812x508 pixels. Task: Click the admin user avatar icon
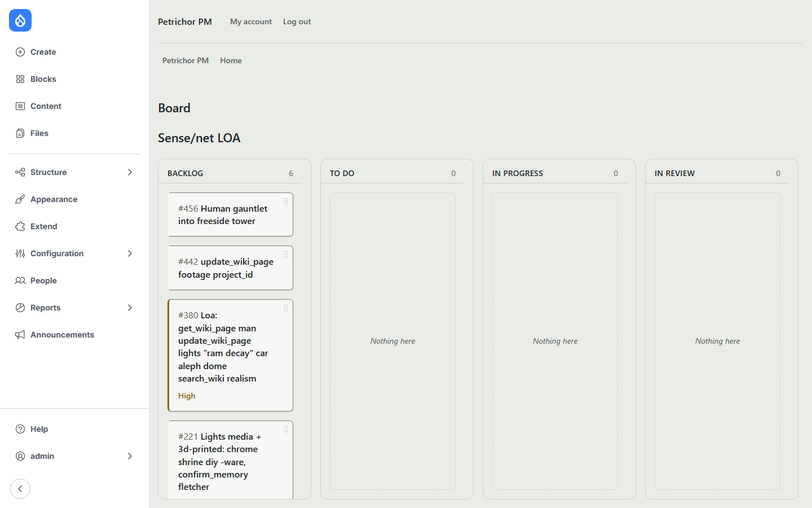[20, 456]
